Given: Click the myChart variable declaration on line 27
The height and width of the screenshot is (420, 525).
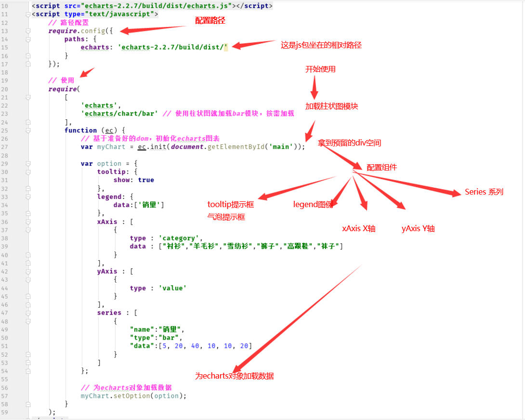Looking at the screenshot, I should point(111,147).
